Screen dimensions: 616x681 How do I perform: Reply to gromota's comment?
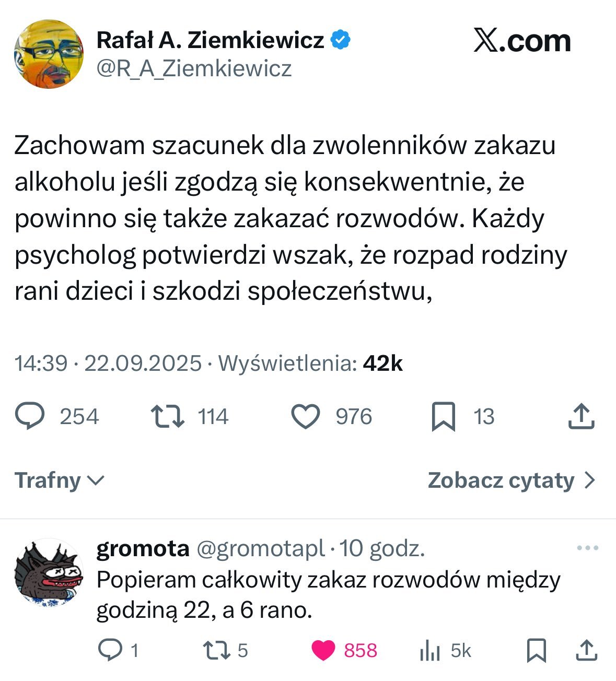110,650
